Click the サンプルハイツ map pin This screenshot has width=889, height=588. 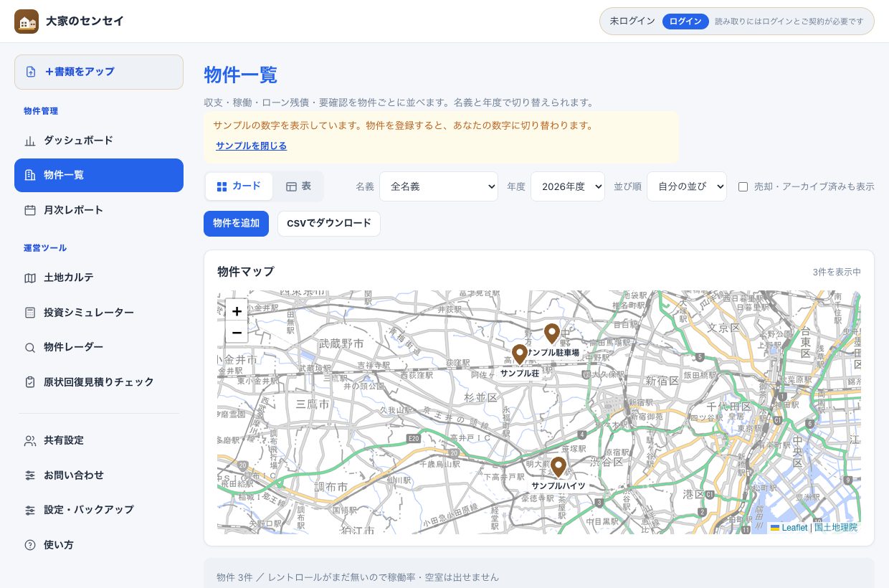(558, 468)
